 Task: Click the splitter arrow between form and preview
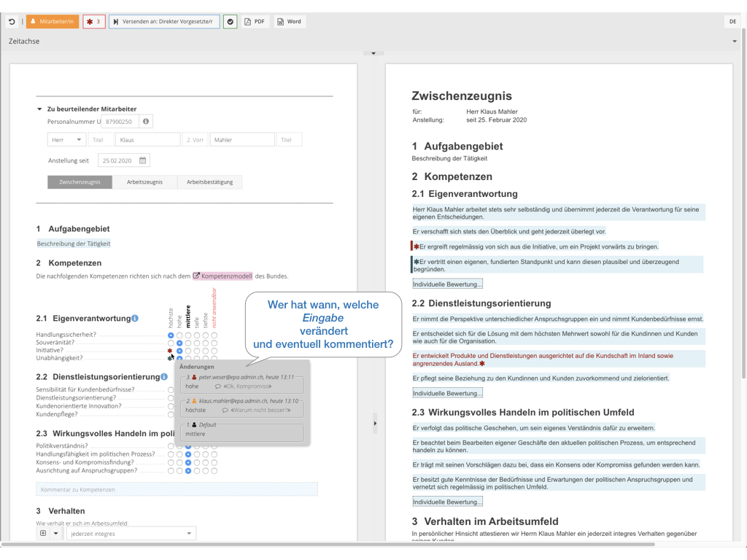click(x=375, y=424)
